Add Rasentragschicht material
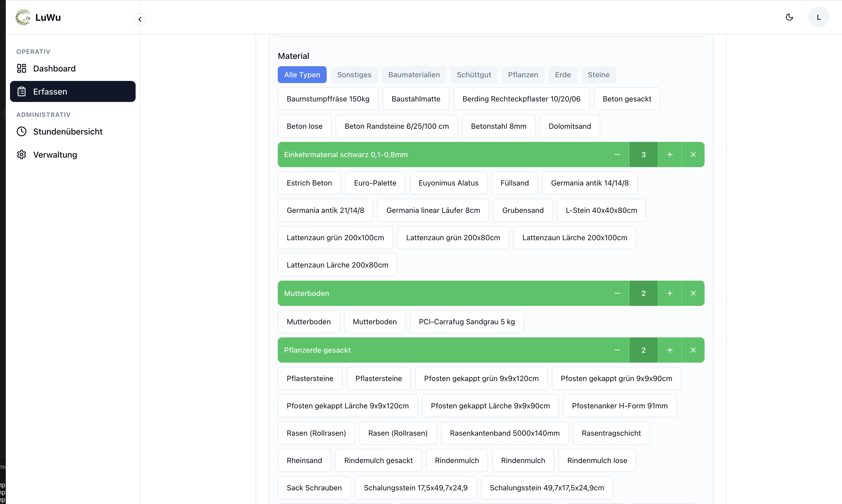Screen dimensions: 842x504 click(x=611, y=433)
